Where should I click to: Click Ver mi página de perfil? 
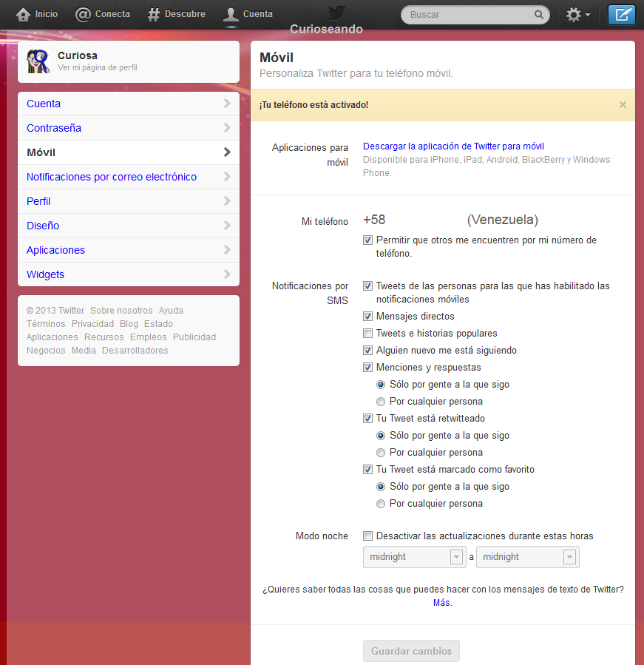click(97, 67)
